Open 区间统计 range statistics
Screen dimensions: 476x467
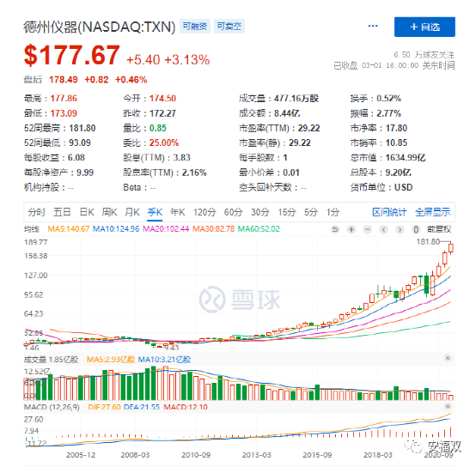[389, 212]
